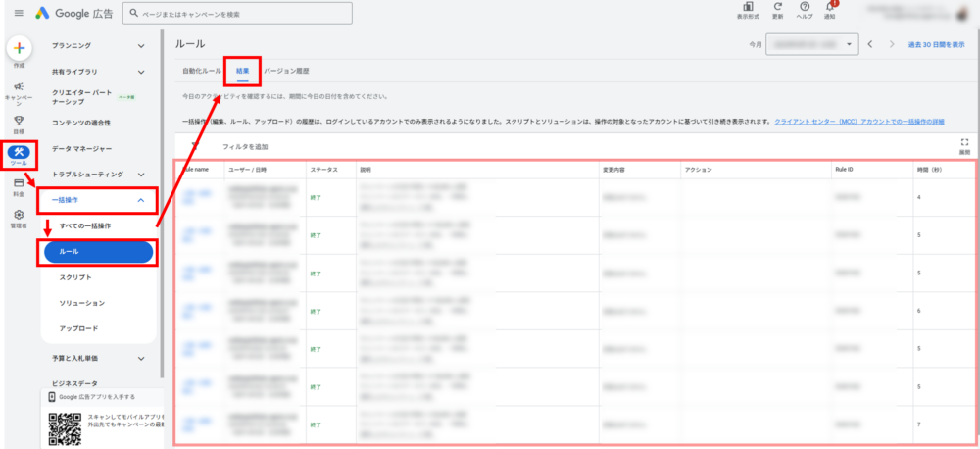Open the キャンペーン megaphone icon in sidebar
Viewport: 980px width, 449px height.
click(x=20, y=89)
